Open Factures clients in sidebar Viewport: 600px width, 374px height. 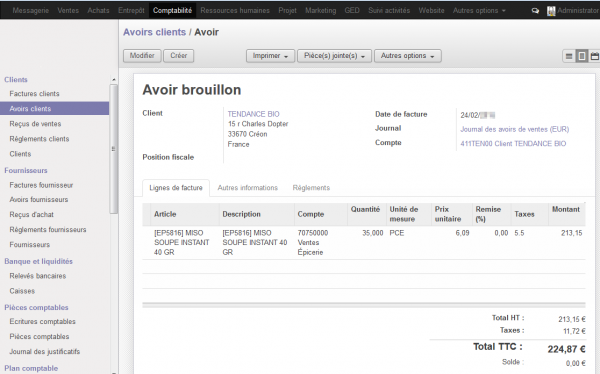34,94
